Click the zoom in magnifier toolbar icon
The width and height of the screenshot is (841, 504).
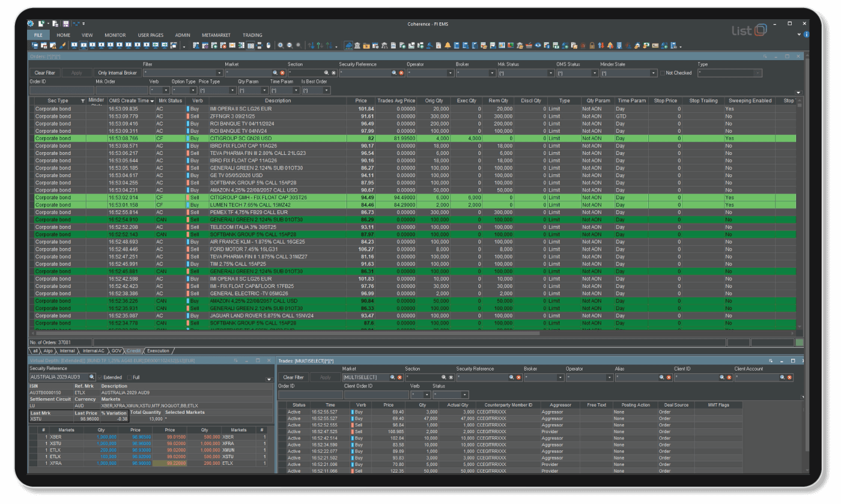tap(281, 46)
